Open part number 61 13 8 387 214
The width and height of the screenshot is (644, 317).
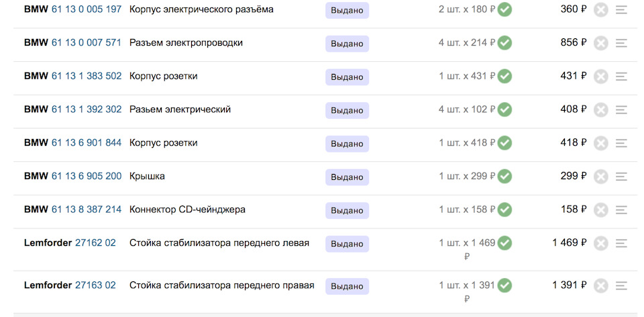[87, 210]
